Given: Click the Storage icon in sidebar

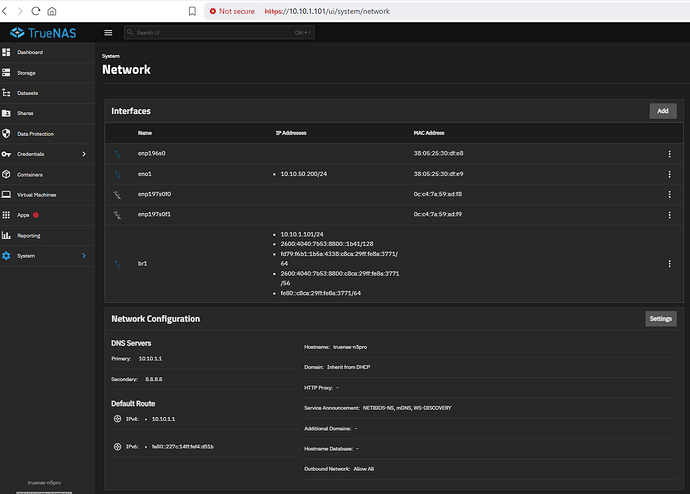Looking at the screenshot, I should coord(6,73).
